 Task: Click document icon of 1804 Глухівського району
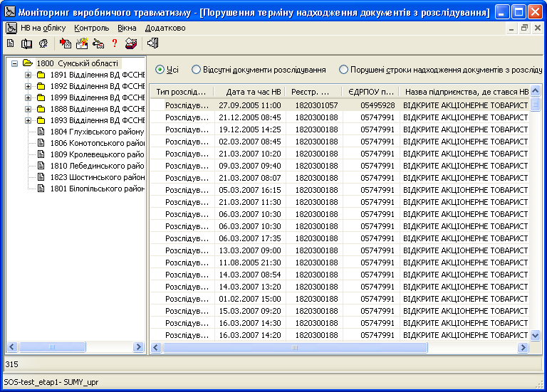pyautogui.click(x=41, y=132)
